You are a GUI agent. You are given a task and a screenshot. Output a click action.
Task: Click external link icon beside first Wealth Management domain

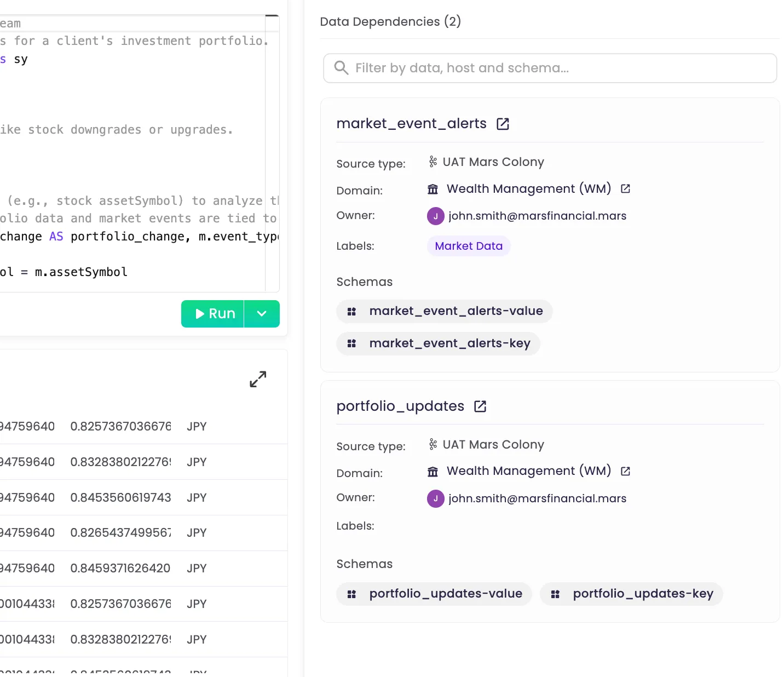(625, 189)
